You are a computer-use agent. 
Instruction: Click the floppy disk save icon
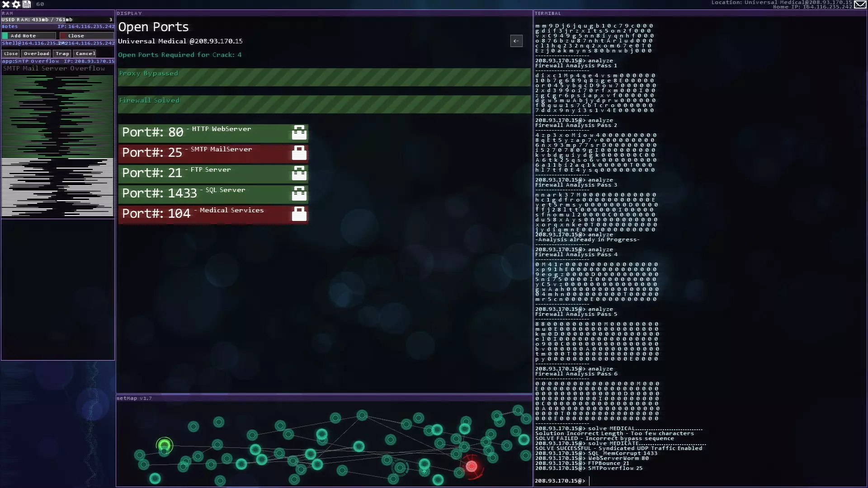pyautogui.click(x=27, y=4)
